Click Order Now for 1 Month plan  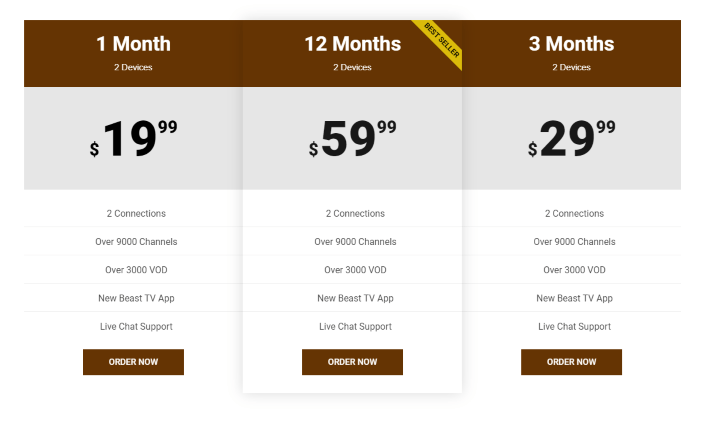pos(133,362)
